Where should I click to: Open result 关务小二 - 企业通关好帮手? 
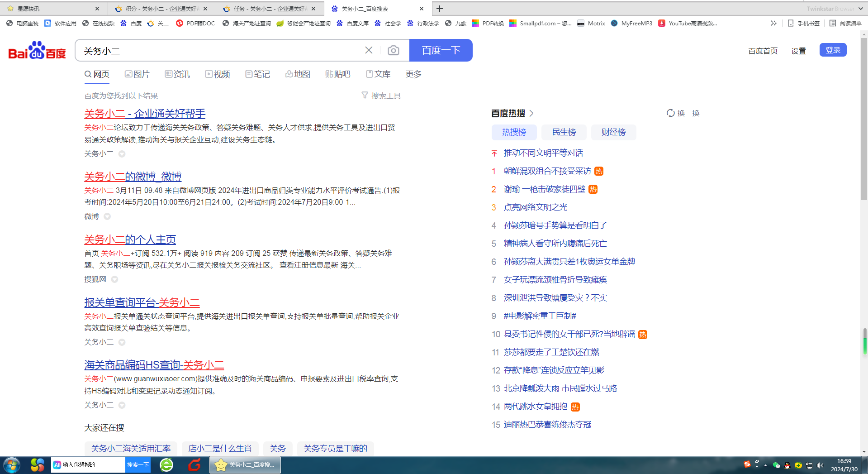[x=145, y=114]
